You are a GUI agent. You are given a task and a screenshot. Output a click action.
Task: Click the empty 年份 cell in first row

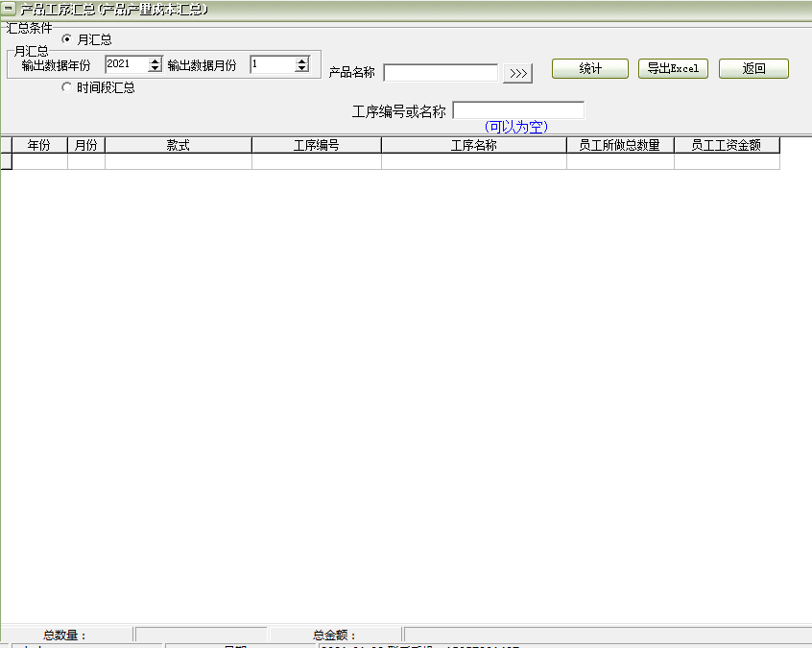point(39,161)
